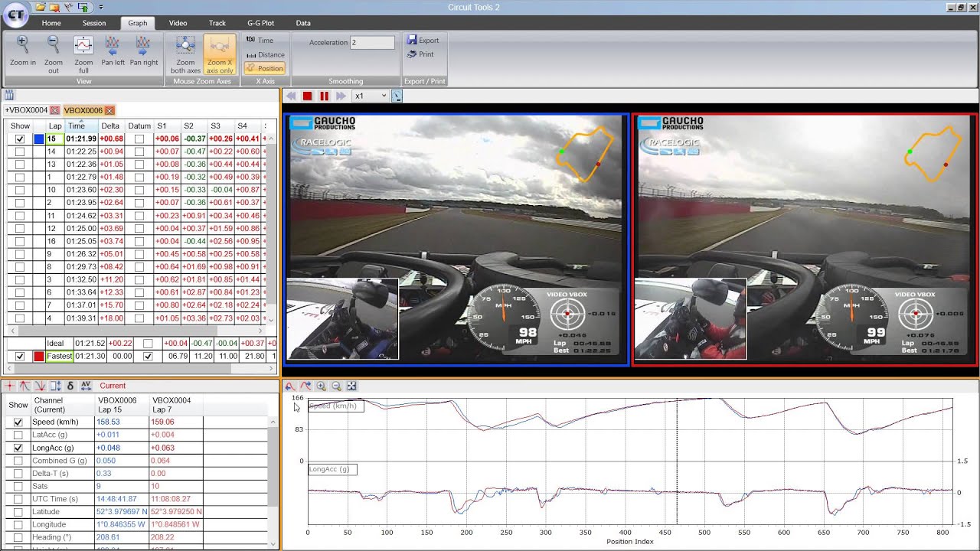Click the Acceleration smoothing input field
The image size is (980, 551).
(372, 43)
